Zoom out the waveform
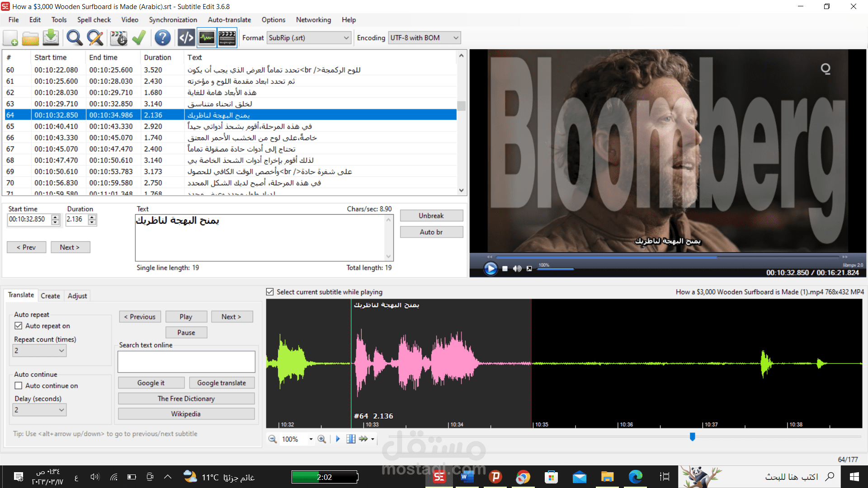 (272, 439)
